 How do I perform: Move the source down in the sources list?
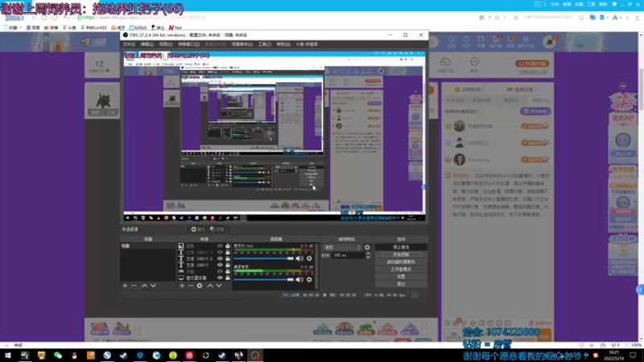(x=219, y=286)
